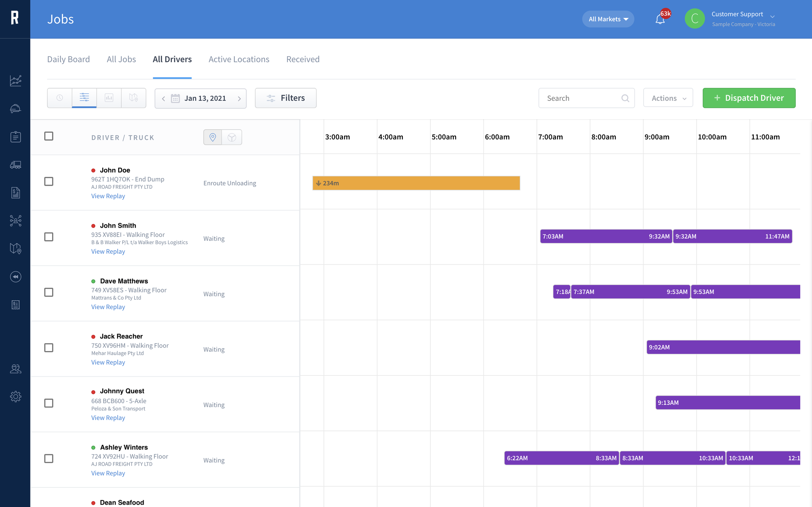
Task: Switch to timeline list view icon
Action: (x=84, y=98)
